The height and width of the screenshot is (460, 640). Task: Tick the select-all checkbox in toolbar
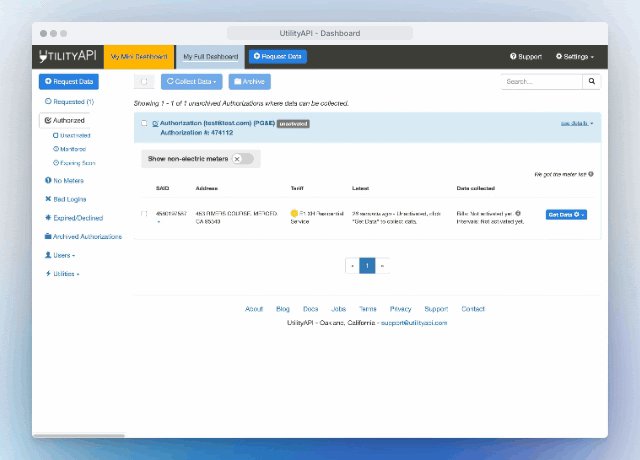(144, 82)
